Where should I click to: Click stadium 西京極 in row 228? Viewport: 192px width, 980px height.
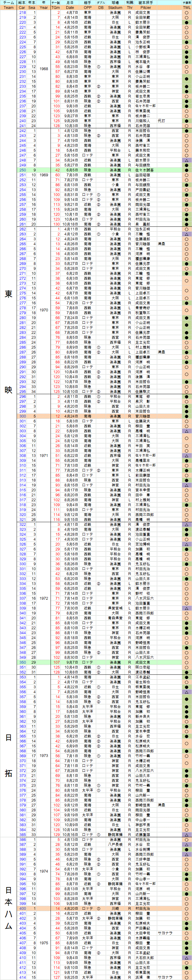click(115, 62)
